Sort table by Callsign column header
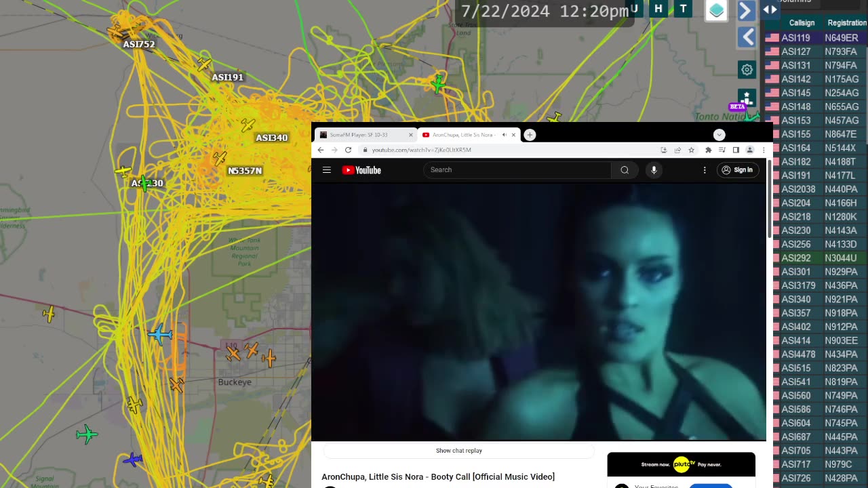Screen dimensions: 868x488 [x=802, y=23]
